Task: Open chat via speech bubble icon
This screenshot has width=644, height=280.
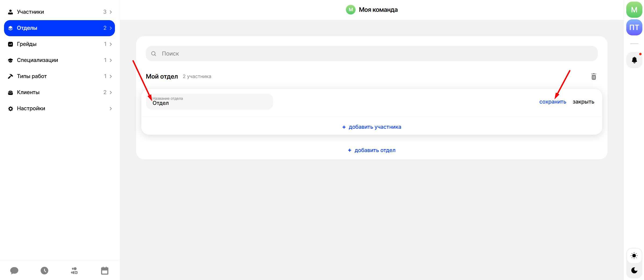Action: (14, 271)
